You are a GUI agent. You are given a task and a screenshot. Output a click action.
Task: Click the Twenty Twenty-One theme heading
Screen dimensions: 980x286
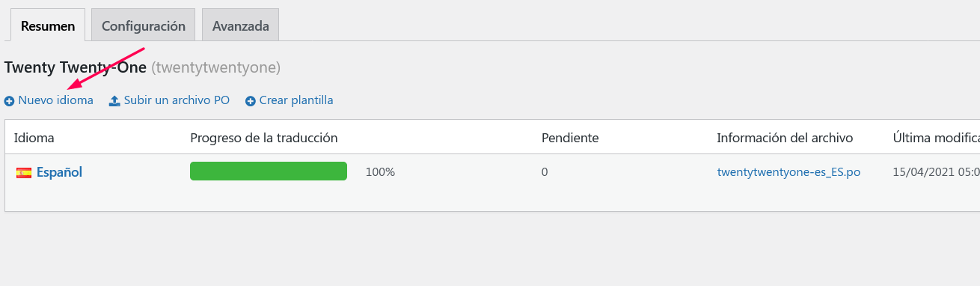[76, 67]
